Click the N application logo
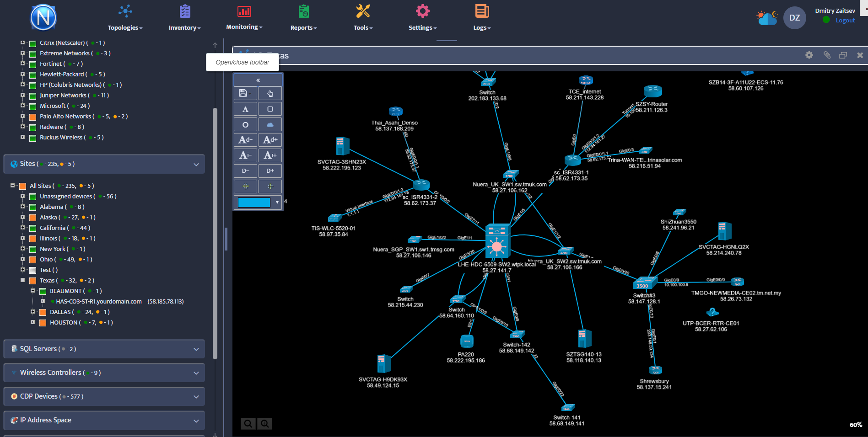 point(43,17)
